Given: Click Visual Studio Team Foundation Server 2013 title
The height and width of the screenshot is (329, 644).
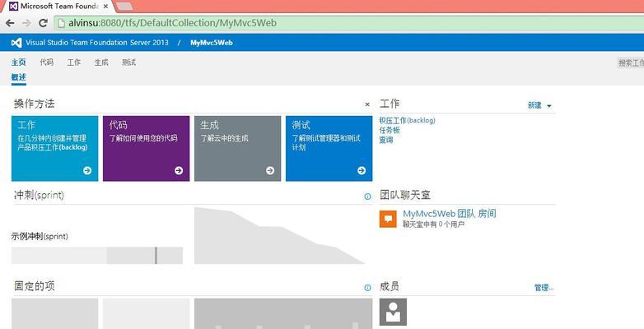Looking at the screenshot, I should tap(97, 43).
